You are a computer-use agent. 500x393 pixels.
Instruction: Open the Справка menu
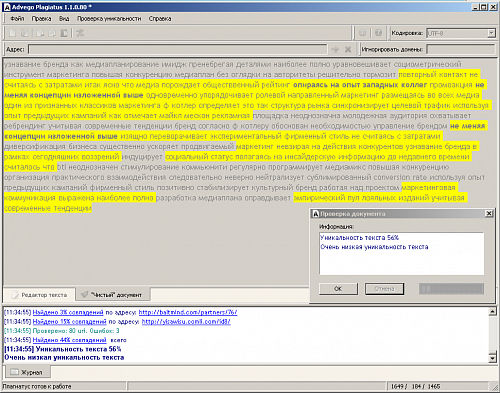point(160,19)
